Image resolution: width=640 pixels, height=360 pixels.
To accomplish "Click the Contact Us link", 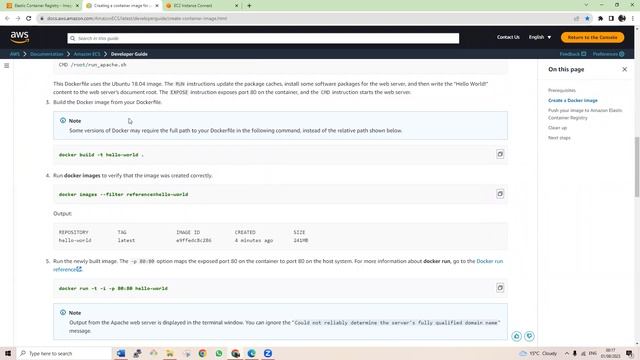I will 508,37.
